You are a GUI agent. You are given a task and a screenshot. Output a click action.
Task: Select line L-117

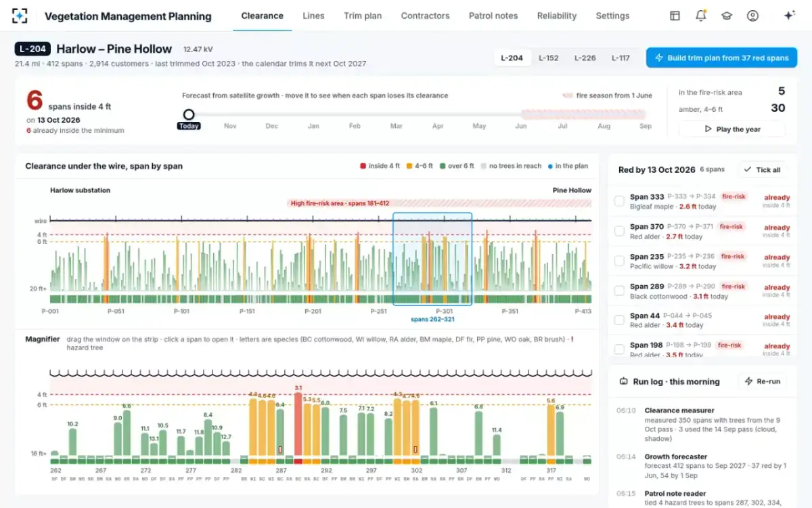point(621,58)
